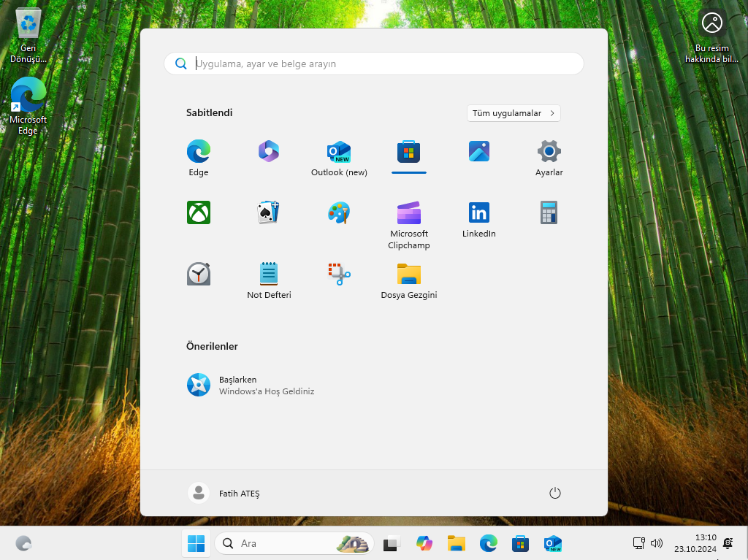Viewport: 748px width, 560px height.
Task: Click the power button in the Start menu
Action: pos(554,493)
